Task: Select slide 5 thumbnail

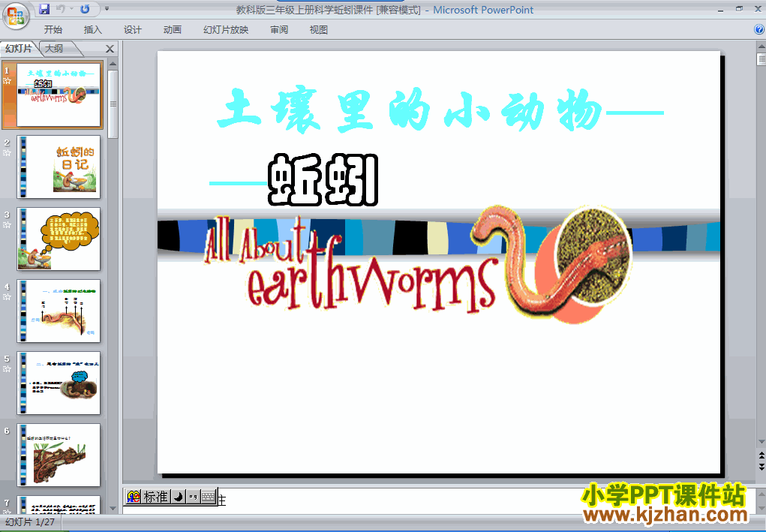Action: [x=59, y=383]
